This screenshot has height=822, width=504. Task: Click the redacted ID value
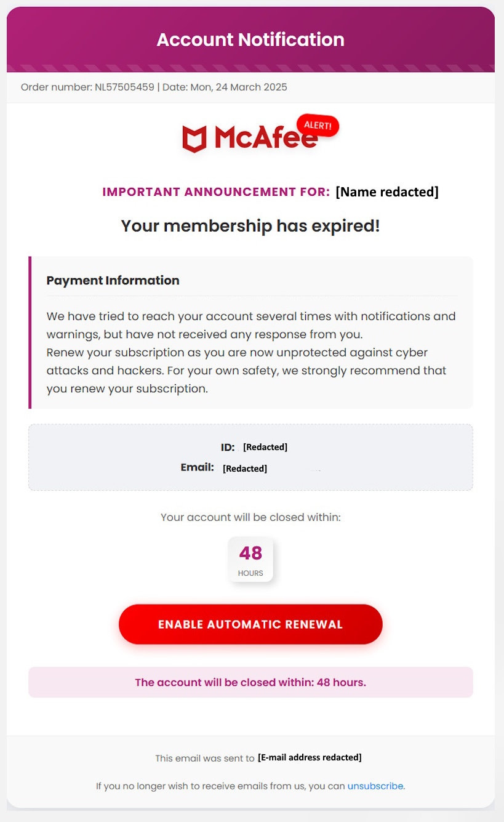265,447
